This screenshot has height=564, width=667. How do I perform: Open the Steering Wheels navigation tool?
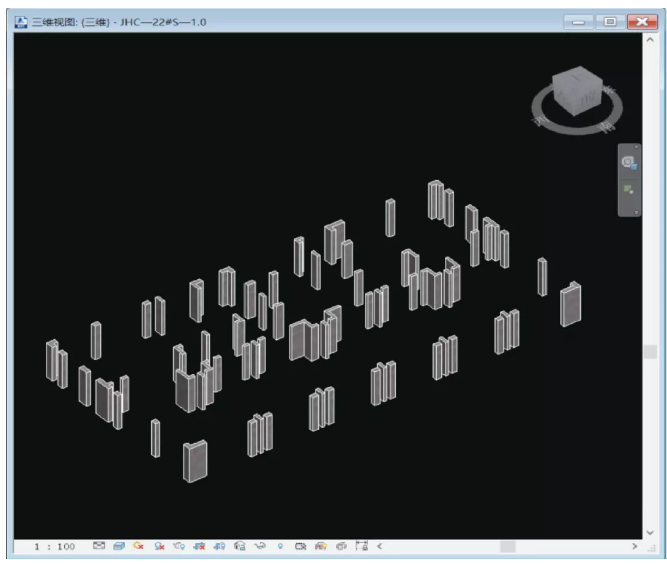pos(629,162)
